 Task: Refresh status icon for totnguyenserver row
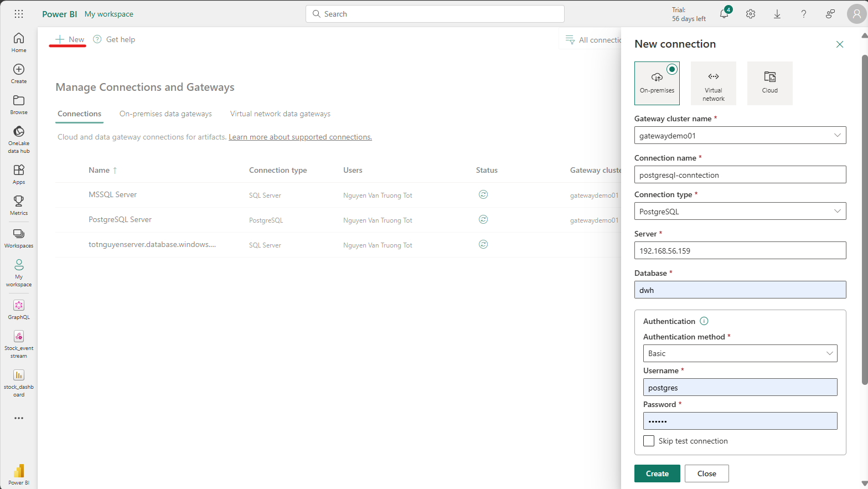click(483, 244)
